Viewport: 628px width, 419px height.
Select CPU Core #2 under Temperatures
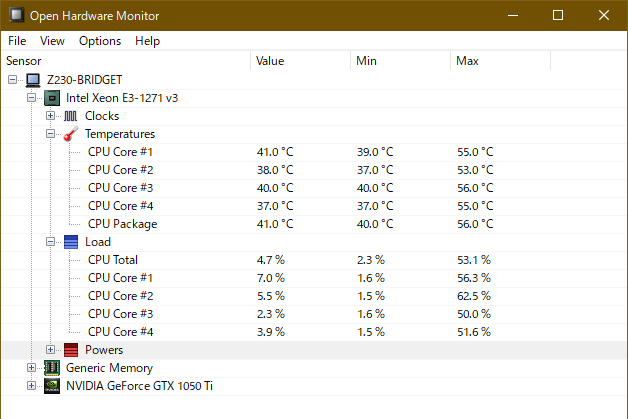pos(120,170)
